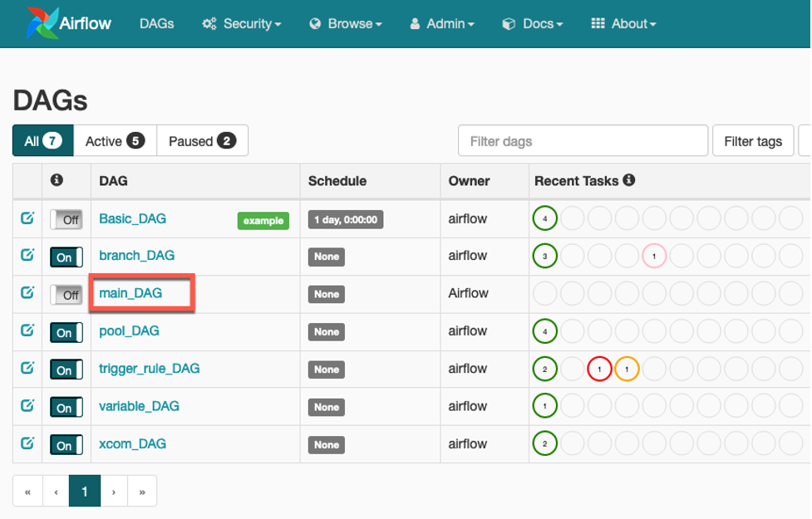
Task: Click red failed-task circle for trigger_rule_DAG
Action: [x=599, y=369]
